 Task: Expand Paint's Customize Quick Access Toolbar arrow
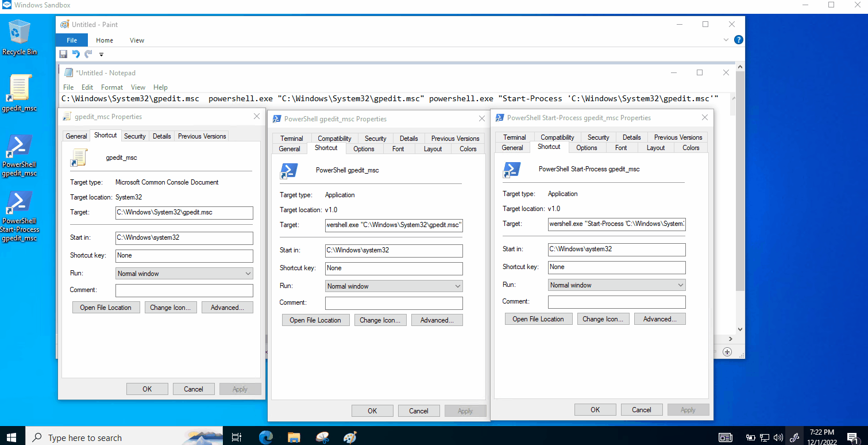click(x=101, y=55)
